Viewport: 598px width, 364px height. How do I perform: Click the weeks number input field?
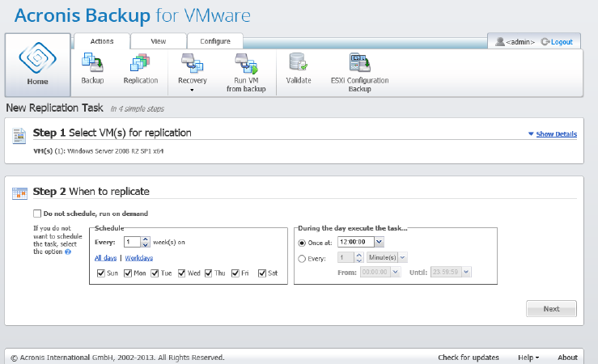(133, 242)
